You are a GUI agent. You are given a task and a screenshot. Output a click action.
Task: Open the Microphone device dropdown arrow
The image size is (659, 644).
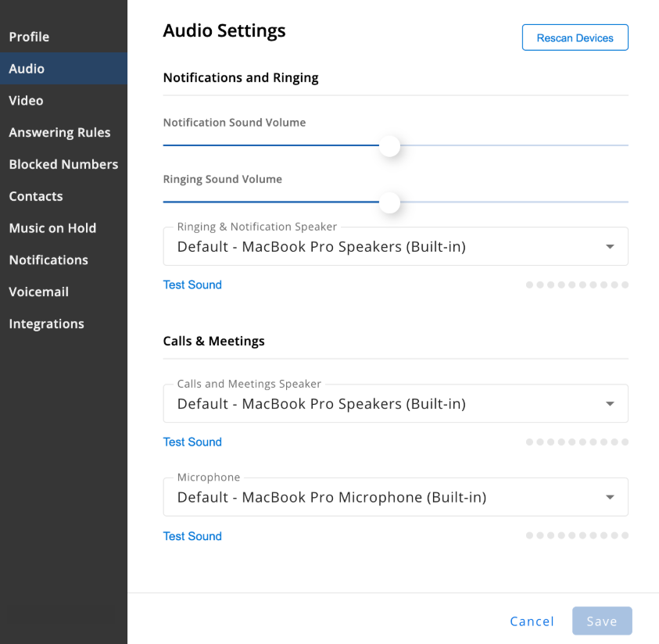(x=610, y=497)
